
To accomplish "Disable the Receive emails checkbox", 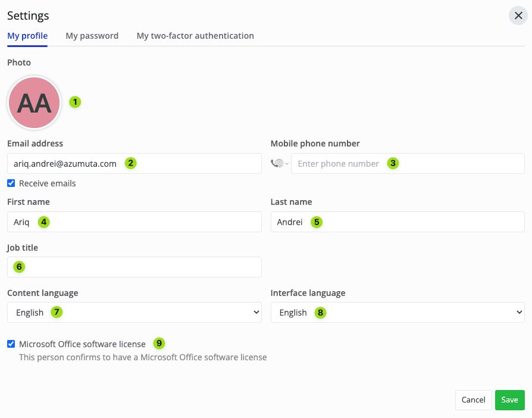I will 11,183.
